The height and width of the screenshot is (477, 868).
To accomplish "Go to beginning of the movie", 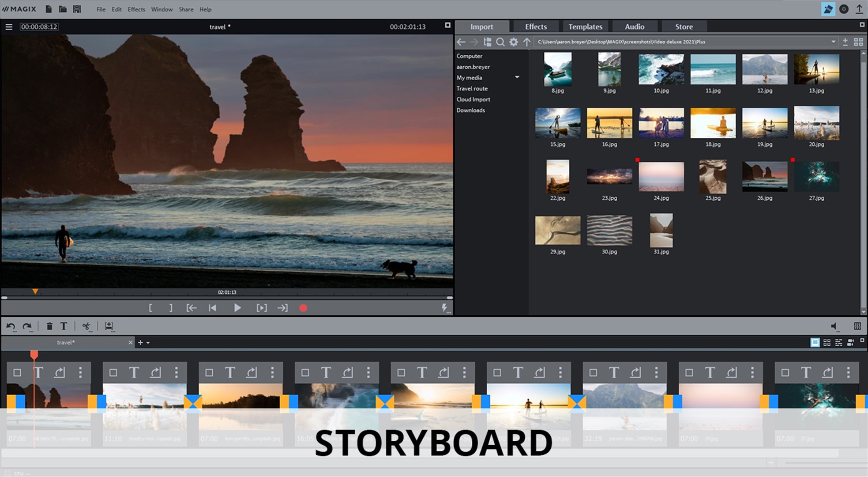I will tap(212, 308).
